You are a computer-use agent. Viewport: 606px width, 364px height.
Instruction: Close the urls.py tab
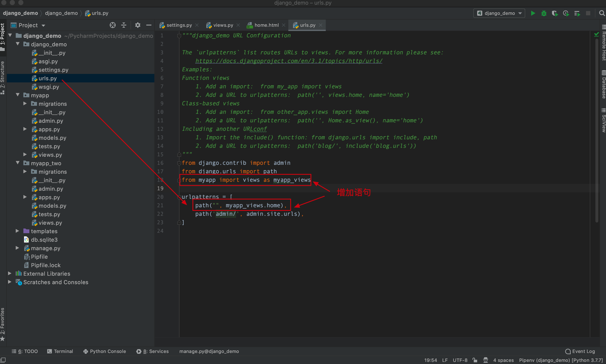click(320, 25)
